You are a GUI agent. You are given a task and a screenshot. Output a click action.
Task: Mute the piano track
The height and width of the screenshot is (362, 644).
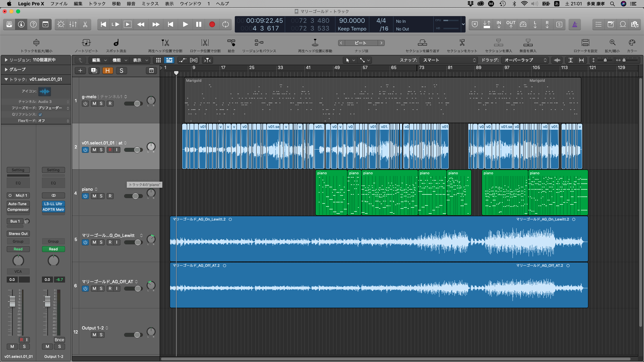[94, 196]
